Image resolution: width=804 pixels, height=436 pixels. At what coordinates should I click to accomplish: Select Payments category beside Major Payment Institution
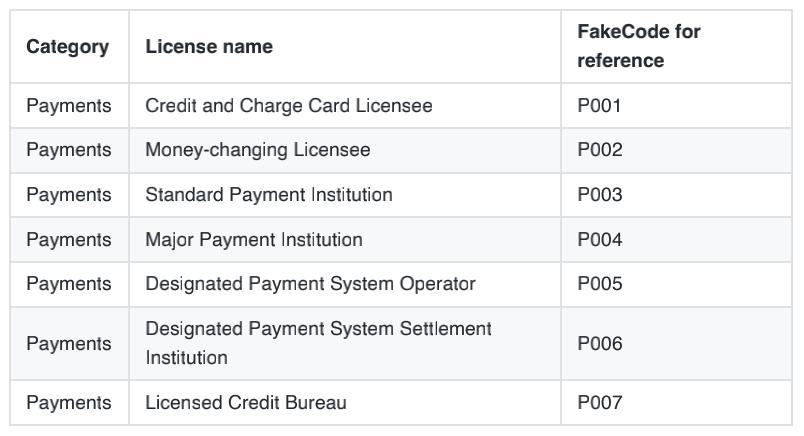point(69,239)
